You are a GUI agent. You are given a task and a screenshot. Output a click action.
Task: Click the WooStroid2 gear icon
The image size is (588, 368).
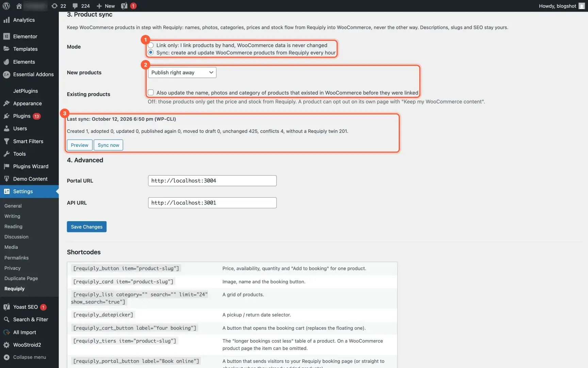click(6, 345)
